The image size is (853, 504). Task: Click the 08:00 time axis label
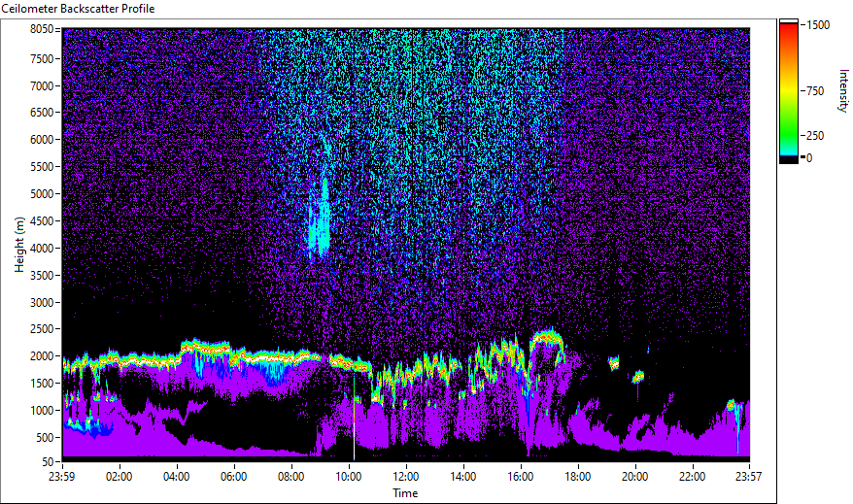[x=291, y=477]
